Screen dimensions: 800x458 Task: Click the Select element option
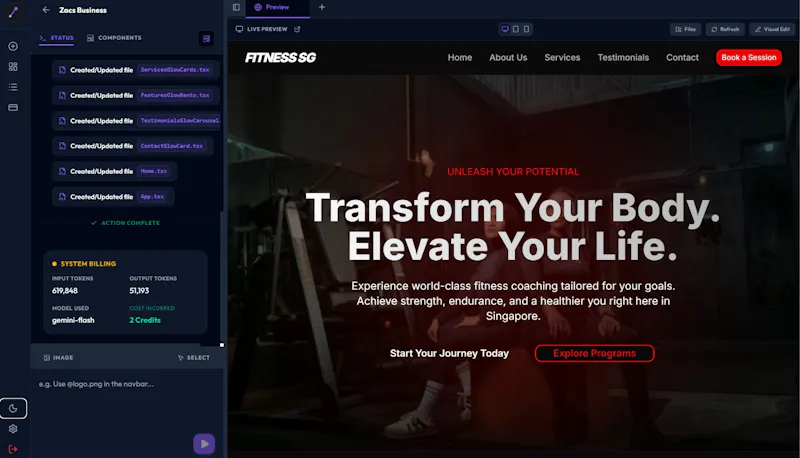pos(193,358)
